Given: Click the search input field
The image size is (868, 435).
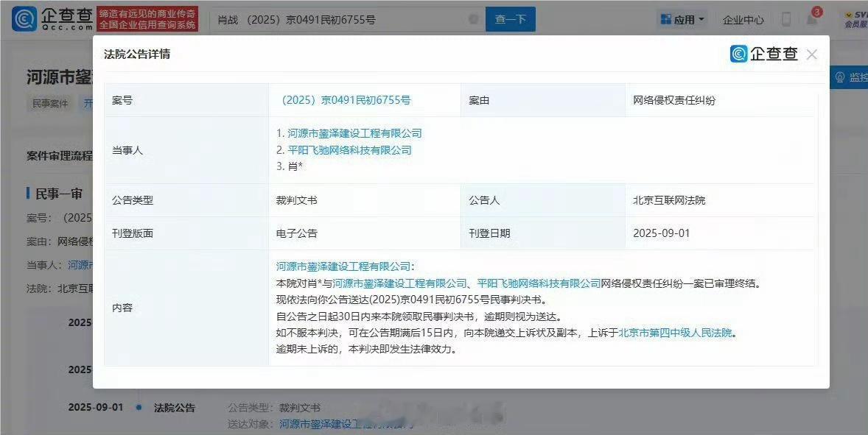Looking at the screenshot, I should (346, 19).
